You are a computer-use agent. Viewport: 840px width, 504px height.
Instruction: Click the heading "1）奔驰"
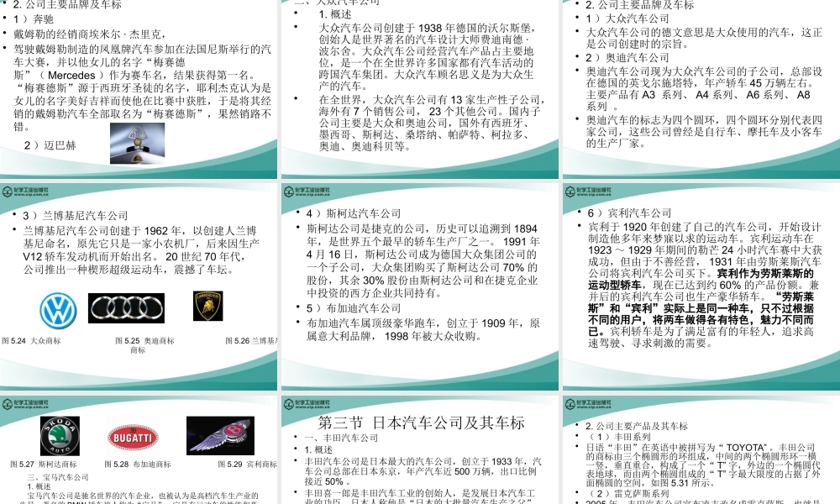tap(34, 19)
